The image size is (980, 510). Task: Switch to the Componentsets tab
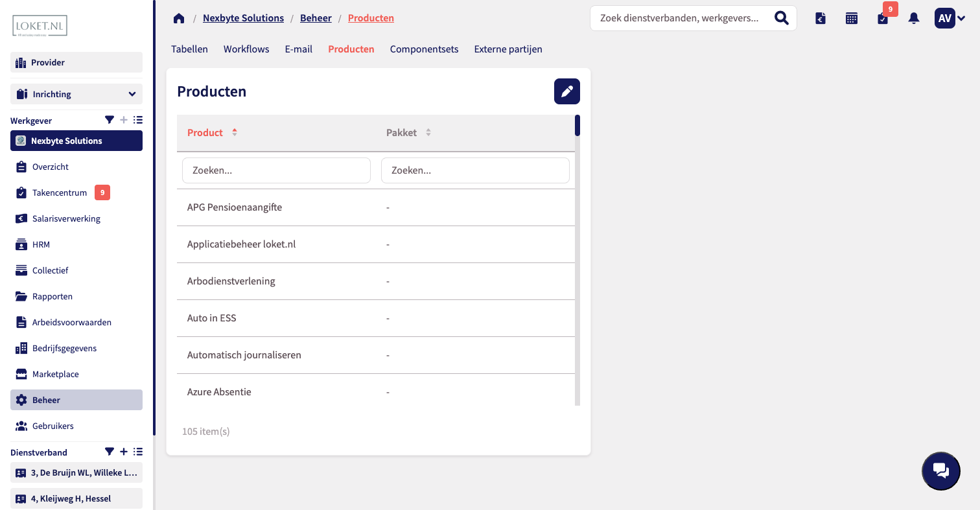click(x=424, y=49)
